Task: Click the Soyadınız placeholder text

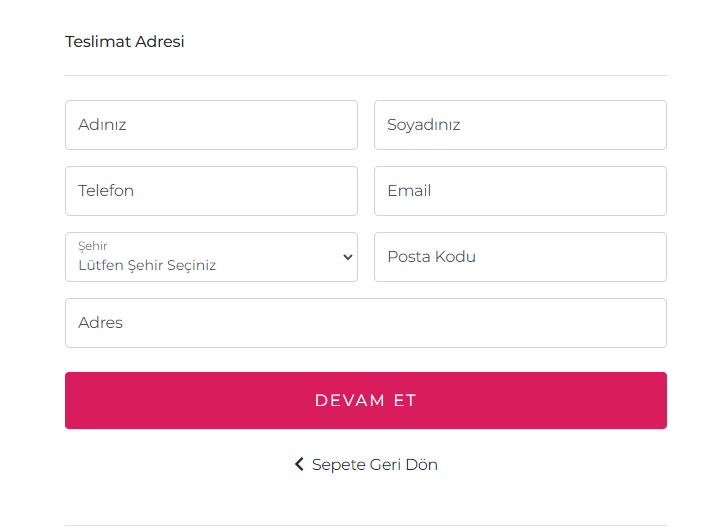Action: (x=424, y=125)
